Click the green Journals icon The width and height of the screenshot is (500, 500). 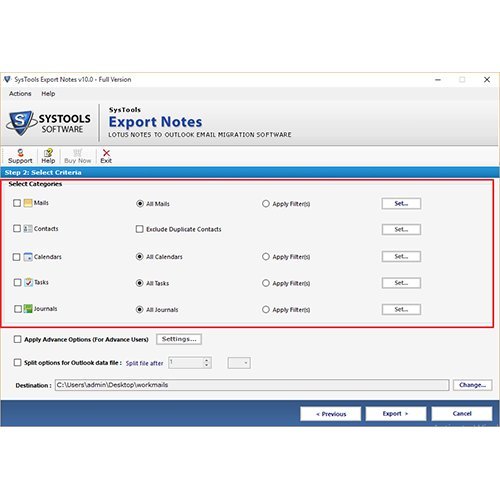pyautogui.click(x=28, y=309)
